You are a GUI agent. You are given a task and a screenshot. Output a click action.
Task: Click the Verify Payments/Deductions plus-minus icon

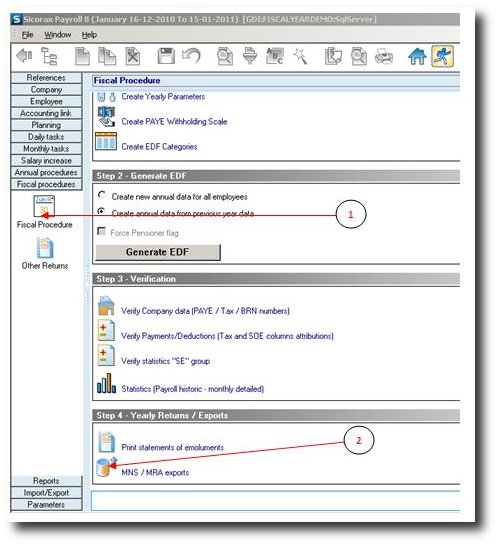tap(106, 331)
